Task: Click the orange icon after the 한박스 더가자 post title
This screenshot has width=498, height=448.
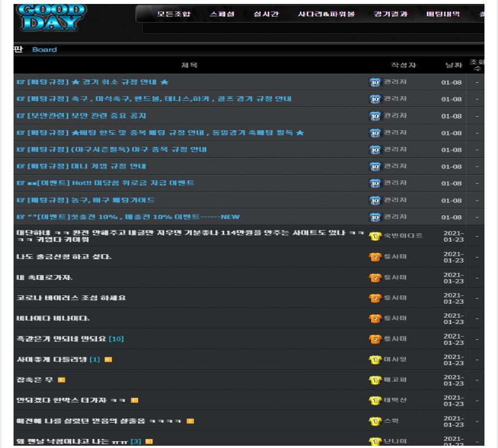Action: click(134, 400)
